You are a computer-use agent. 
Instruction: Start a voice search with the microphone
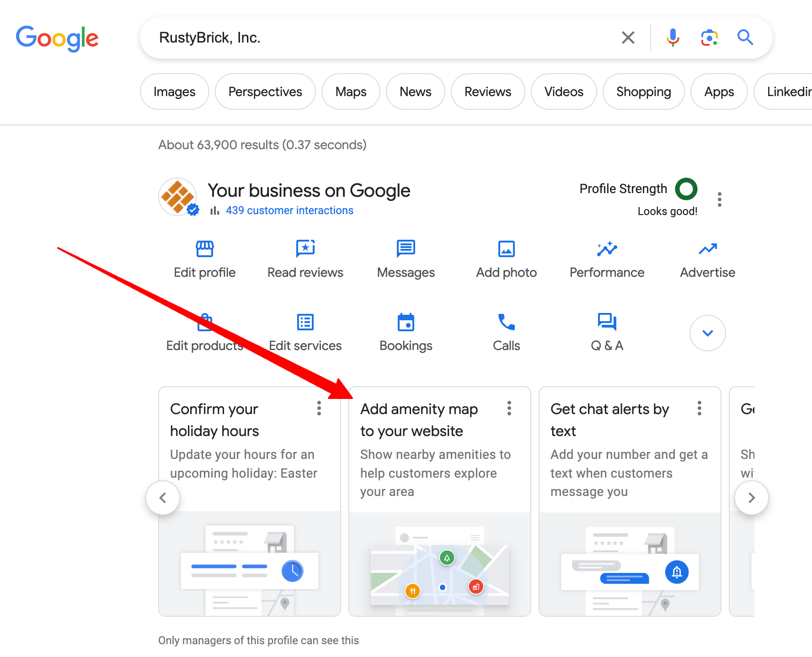point(672,38)
